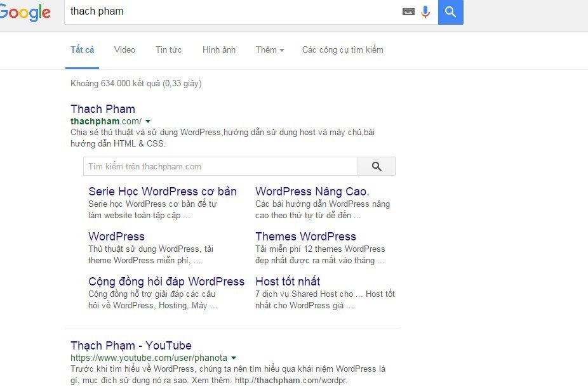This screenshot has width=588, height=392.
Task: Switch to the Hình ảnh tab
Action: 218,50
